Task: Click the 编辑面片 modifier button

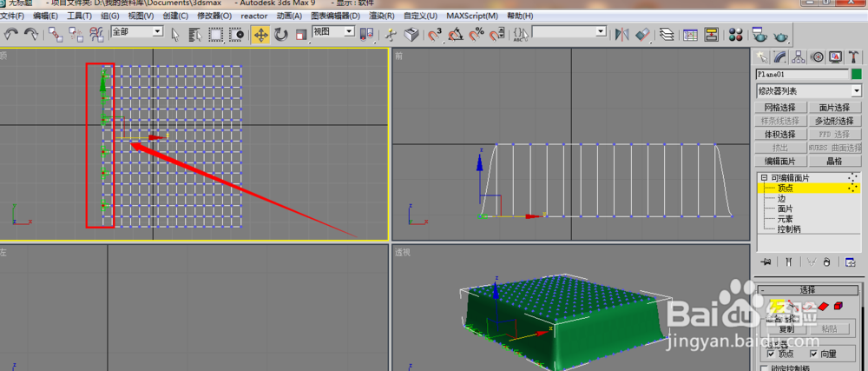Action: (x=781, y=161)
